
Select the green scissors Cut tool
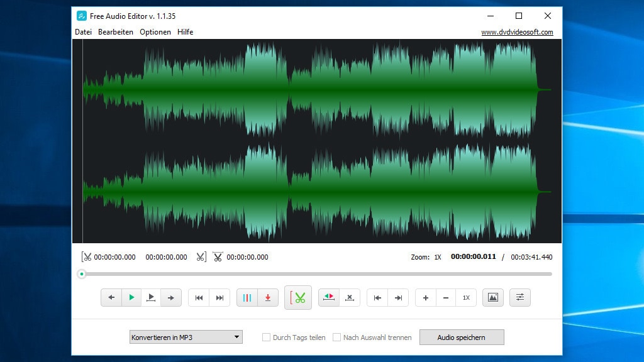click(x=298, y=297)
